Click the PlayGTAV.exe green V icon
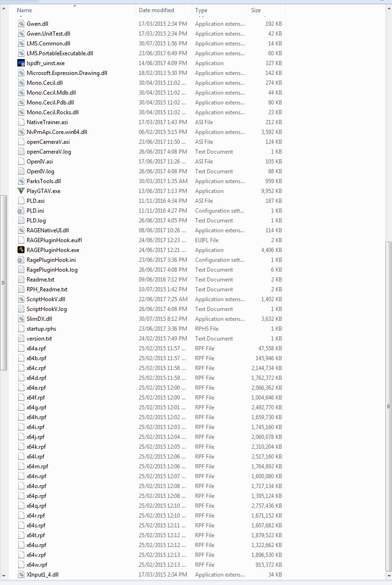The height and width of the screenshot is (585, 392). coord(21,191)
